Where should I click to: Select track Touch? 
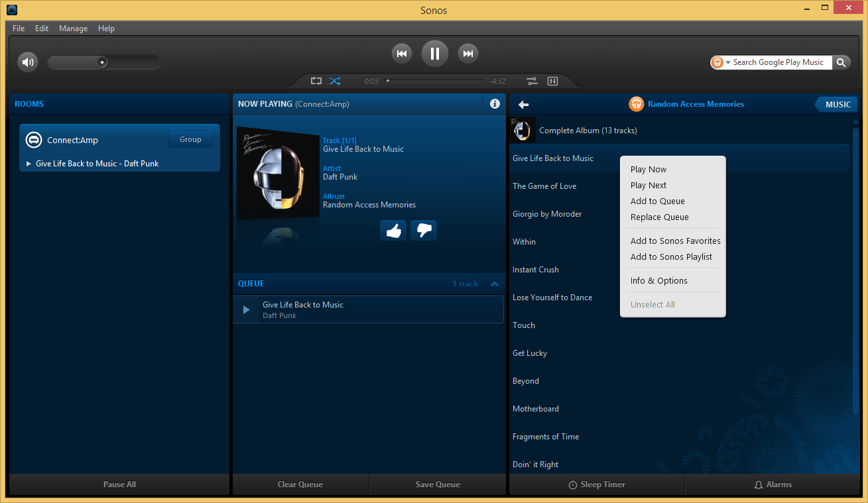(524, 325)
